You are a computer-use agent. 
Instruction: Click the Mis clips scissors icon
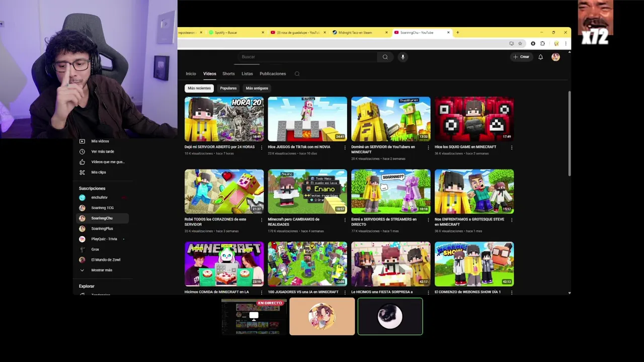[82, 172]
